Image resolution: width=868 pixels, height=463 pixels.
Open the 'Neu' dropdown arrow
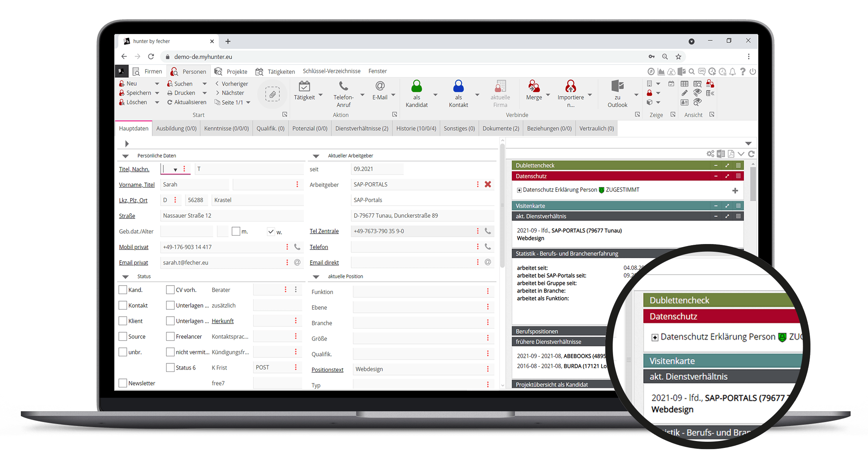157,83
